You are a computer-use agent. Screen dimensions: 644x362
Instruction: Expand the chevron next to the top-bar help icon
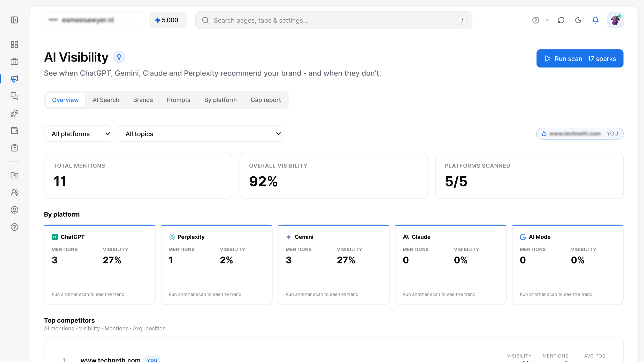click(x=547, y=20)
